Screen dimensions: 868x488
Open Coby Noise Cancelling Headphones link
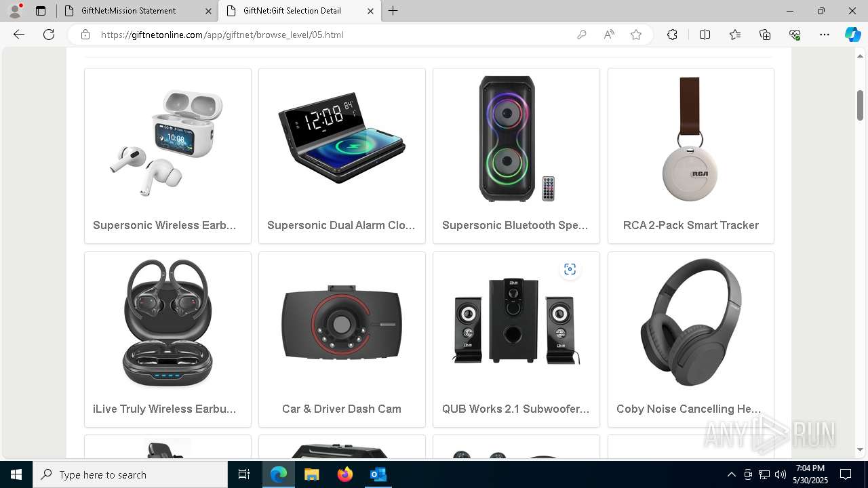coord(689,409)
